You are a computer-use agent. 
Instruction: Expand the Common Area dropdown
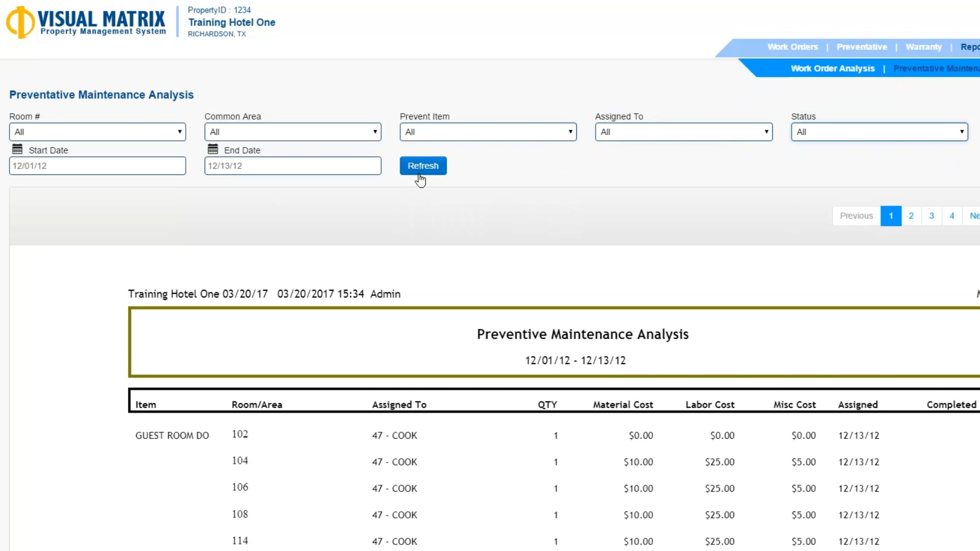coord(293,132)
